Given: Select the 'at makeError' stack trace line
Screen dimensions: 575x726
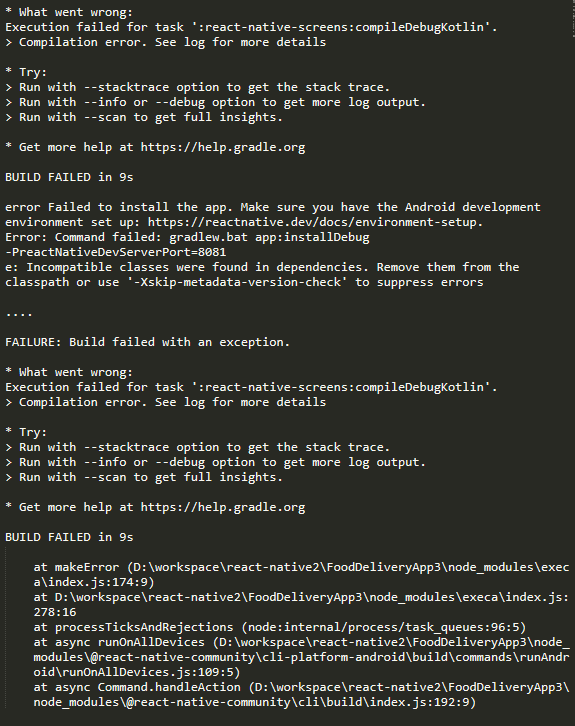Looking at the screenshot, I should point(301,575).
